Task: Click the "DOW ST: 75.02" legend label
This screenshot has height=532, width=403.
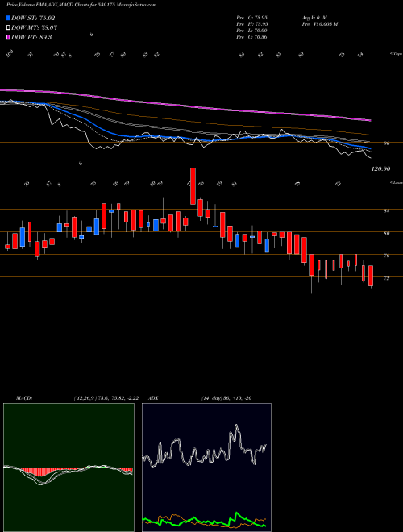Action: (x=33, y=18)
